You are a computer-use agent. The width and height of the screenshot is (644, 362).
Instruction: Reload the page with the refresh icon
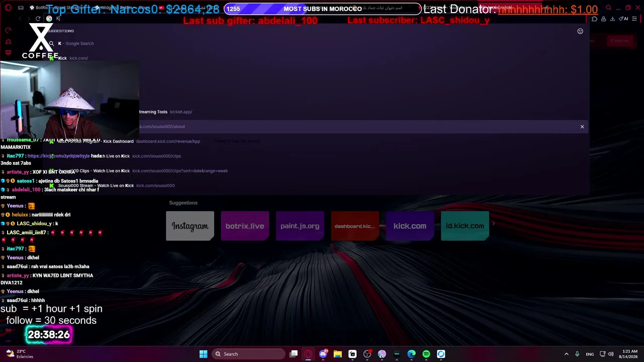pyautogui.click(x=38, y=19)
